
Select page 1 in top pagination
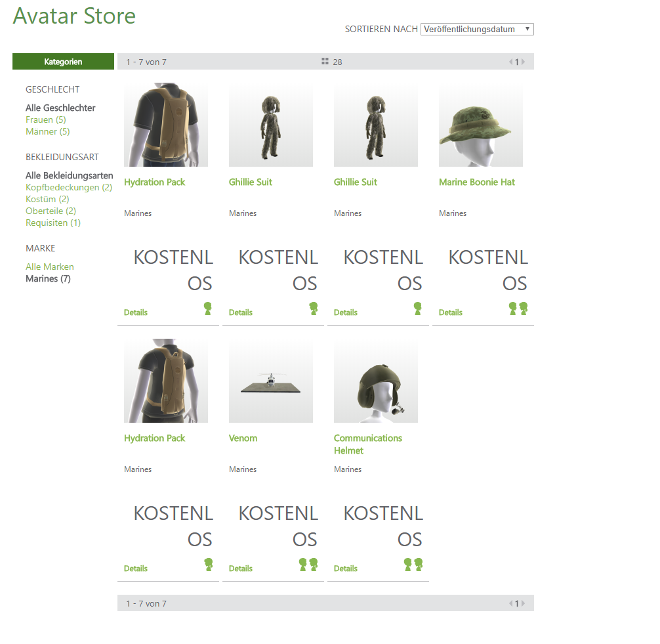[517, 62]
